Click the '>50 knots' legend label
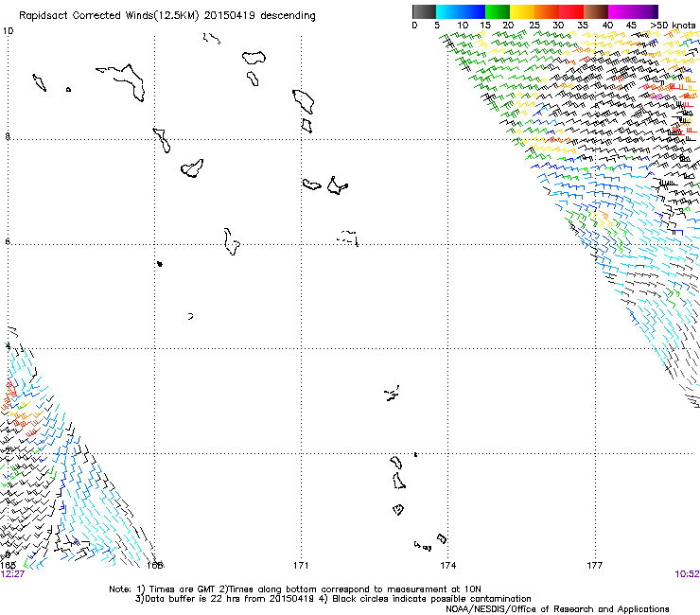The width and height of the screenshot is (700, 615). click(x=673, y=26)
